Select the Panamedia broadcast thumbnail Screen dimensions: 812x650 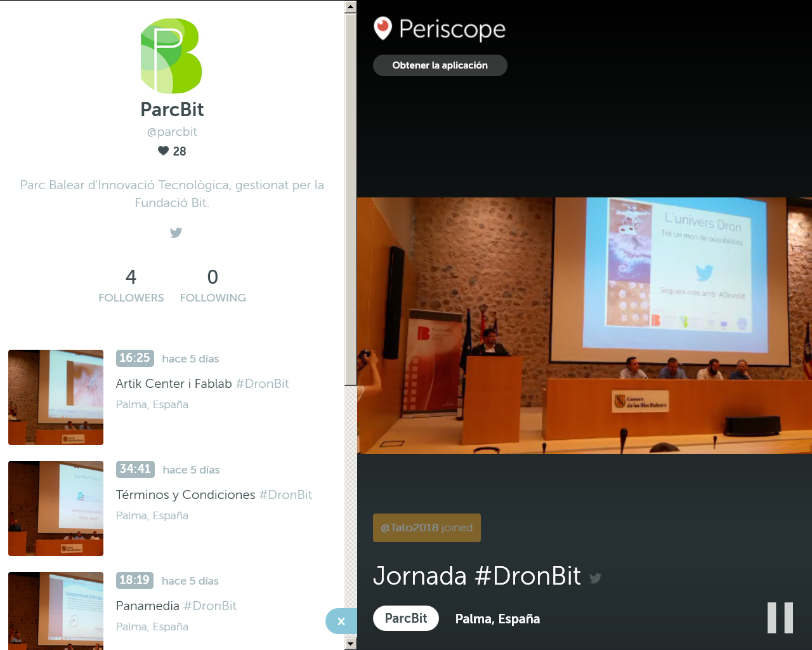click(x=56, y=611)
